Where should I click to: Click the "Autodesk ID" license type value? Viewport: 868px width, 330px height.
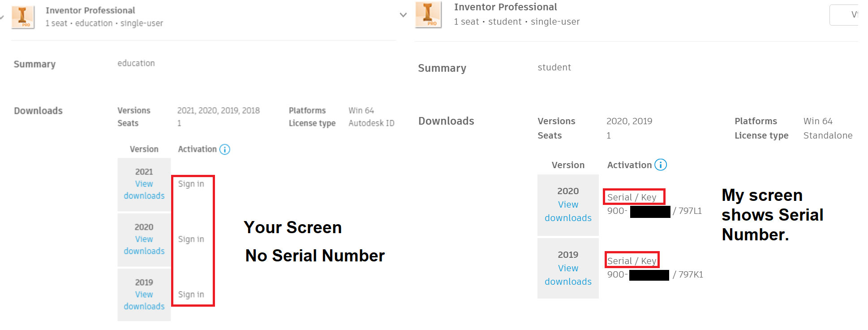371,123
